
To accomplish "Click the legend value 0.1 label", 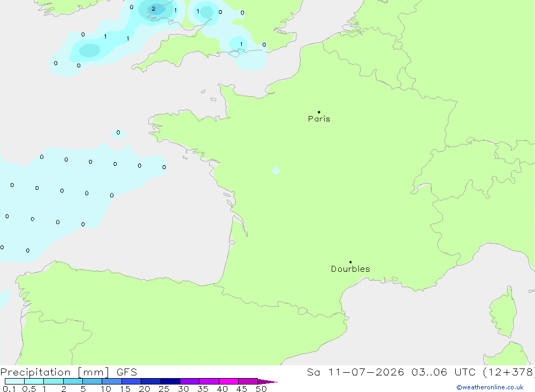I will (x=9, y=389).
